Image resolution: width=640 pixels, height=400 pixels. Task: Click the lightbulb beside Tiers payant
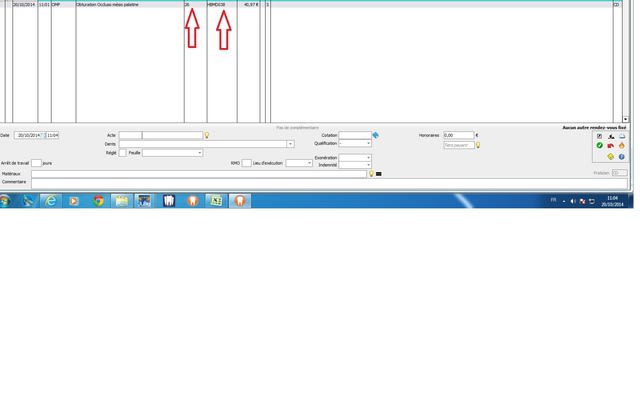478,145
